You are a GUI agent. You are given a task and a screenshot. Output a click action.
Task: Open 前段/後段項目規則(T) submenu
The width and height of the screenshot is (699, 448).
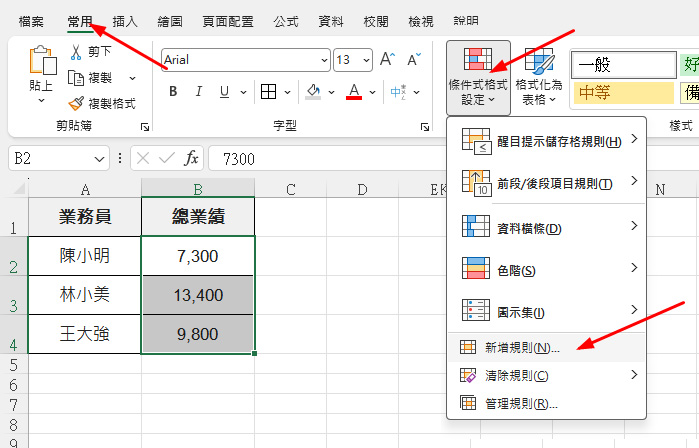click(547, 183)
